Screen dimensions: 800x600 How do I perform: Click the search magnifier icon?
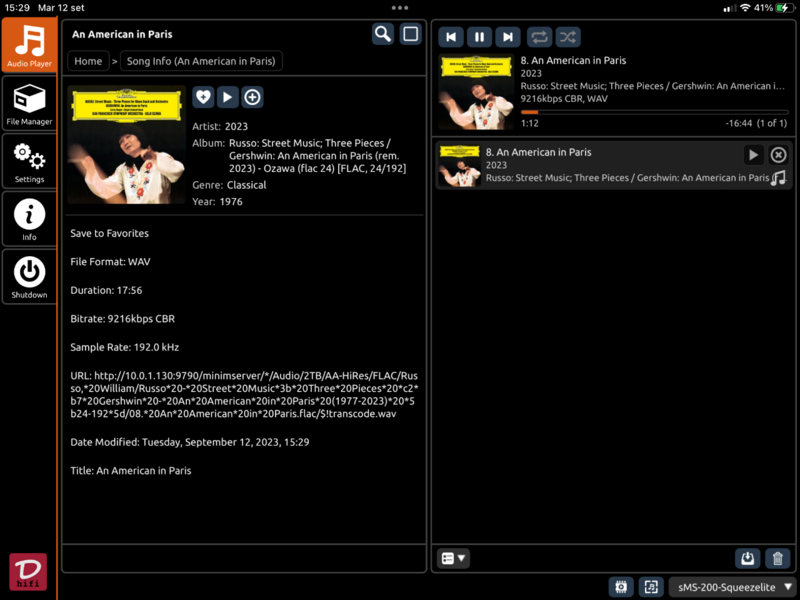(383, 34)
